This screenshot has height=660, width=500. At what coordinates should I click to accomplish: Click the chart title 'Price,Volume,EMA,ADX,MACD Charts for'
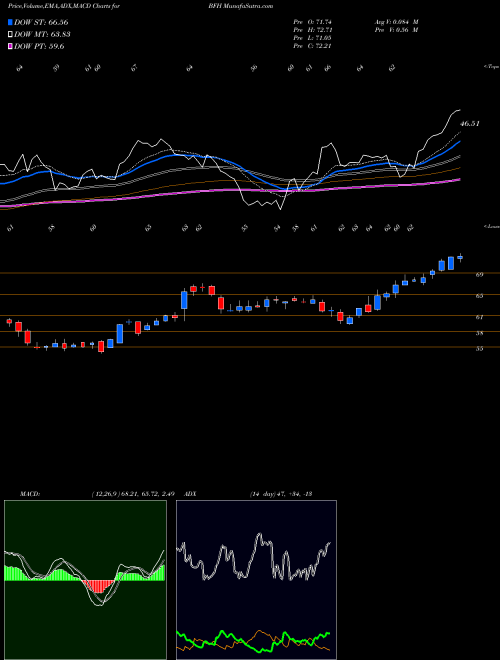pyautogui.click(x=64, y=6)
